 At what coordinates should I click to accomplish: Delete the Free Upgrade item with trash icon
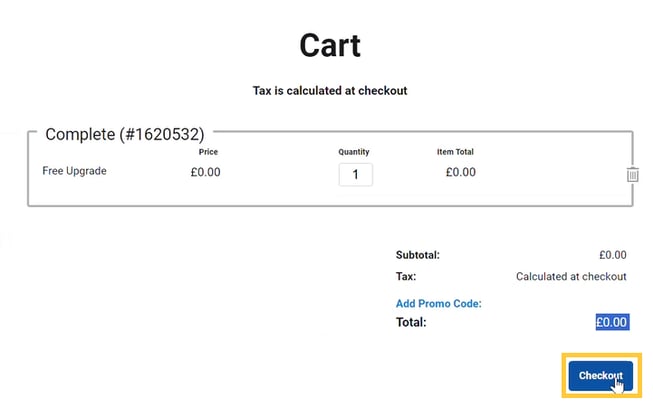tap(632, 175)
